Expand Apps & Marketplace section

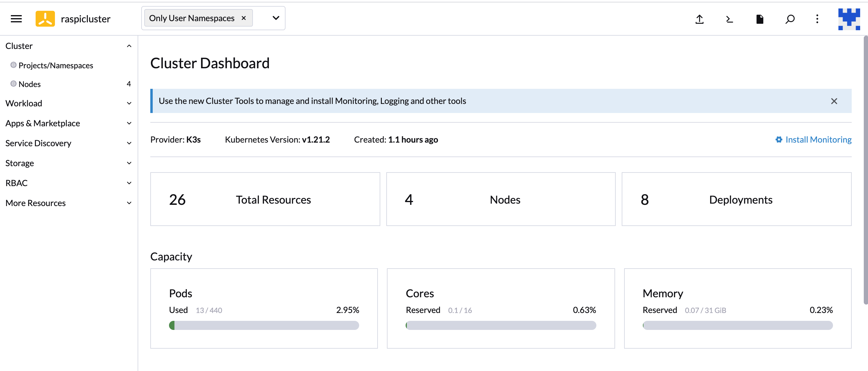coord(129,123)
